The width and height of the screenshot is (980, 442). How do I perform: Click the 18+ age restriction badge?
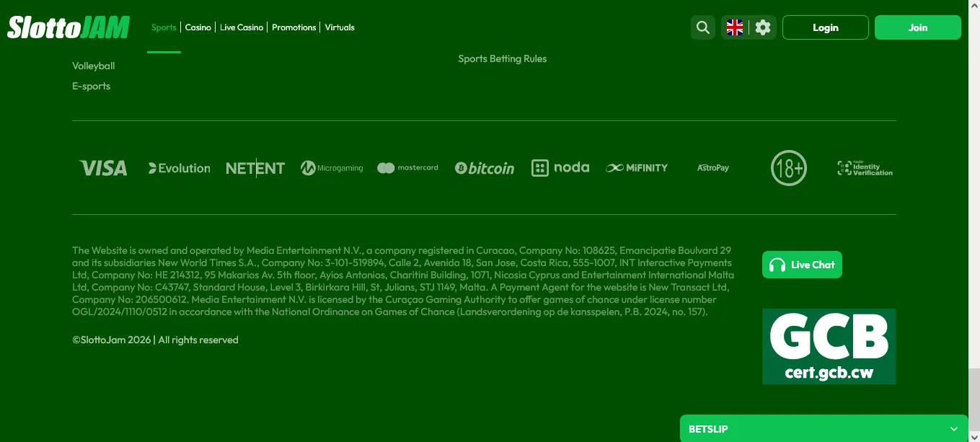pyautogui.click(x=789, y=168)
